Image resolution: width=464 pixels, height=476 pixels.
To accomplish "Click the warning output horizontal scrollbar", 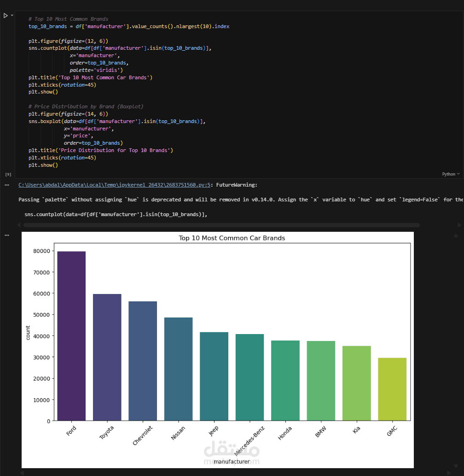I will click(x=221, y=225).
